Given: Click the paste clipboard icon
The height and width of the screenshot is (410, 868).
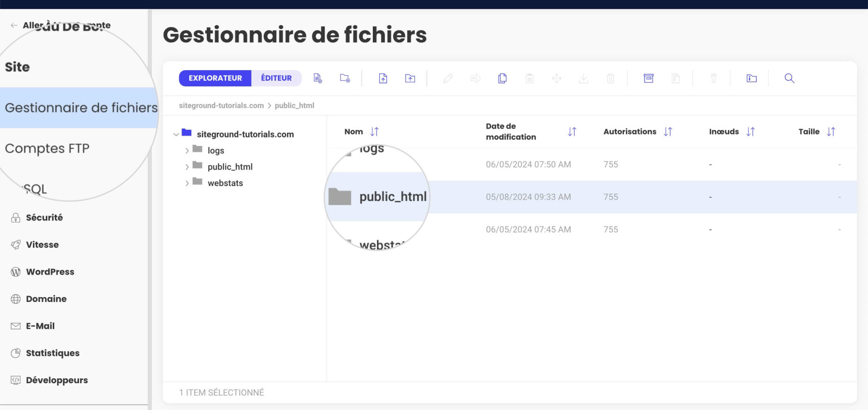Looking at the screenshot, I should (x=529, y=78).
